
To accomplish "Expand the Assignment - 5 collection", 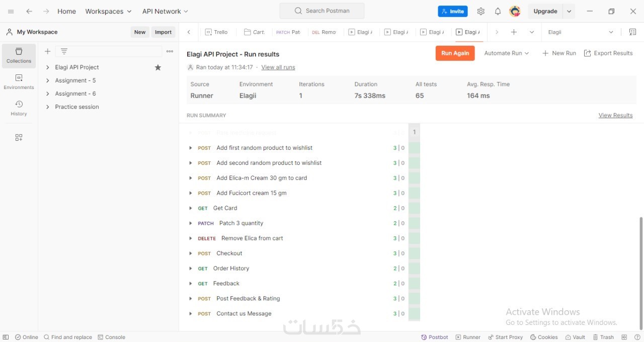I will coord(48,80).
